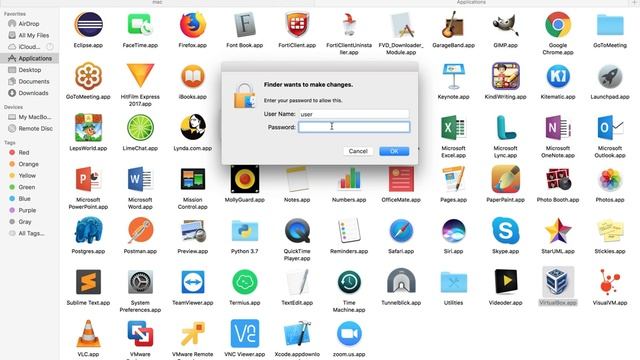This screenshot has height=360, width=640.
Task: Select the Sublime Text.app icon
Action: [88, 282]
